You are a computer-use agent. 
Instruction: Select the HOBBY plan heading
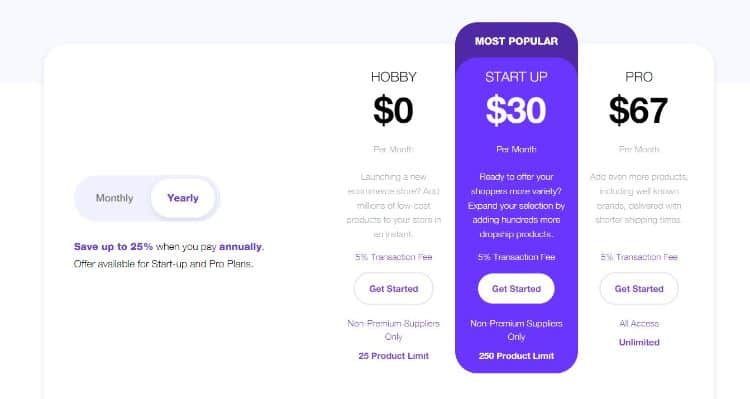click(x=394, y=77)
